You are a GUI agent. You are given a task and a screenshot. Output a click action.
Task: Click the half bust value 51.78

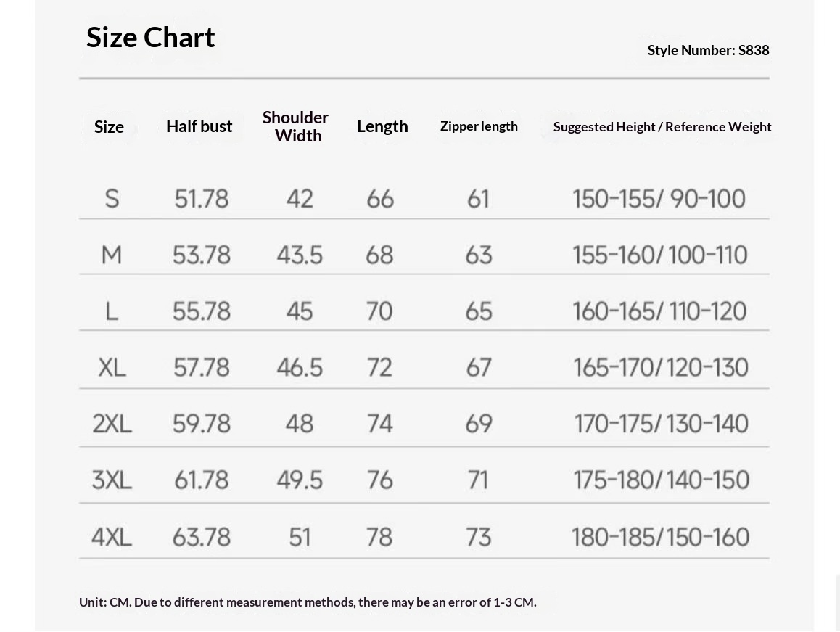pos(201,198)
